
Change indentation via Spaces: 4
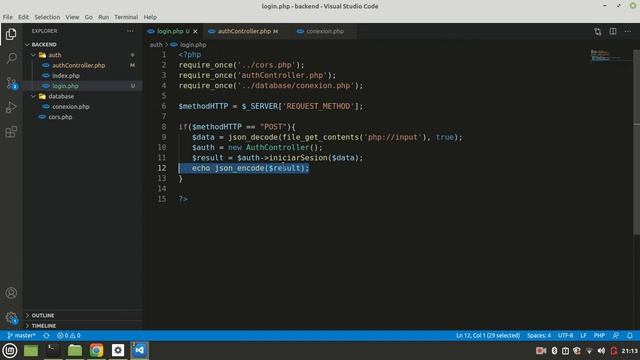coord(539,336)
